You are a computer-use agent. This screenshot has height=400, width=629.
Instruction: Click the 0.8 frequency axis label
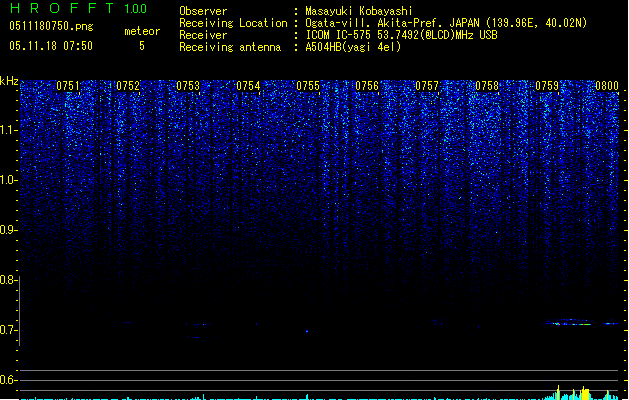click(x=9, y=280)
